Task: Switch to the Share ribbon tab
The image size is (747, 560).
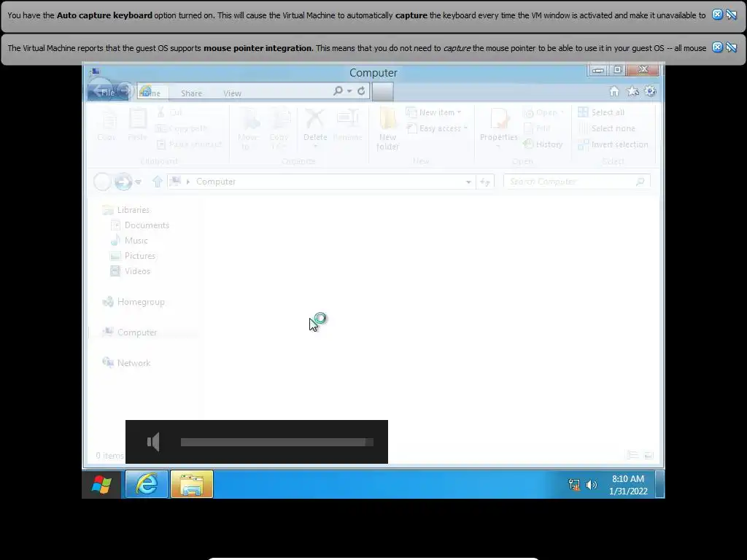Action: coord(192,93)
